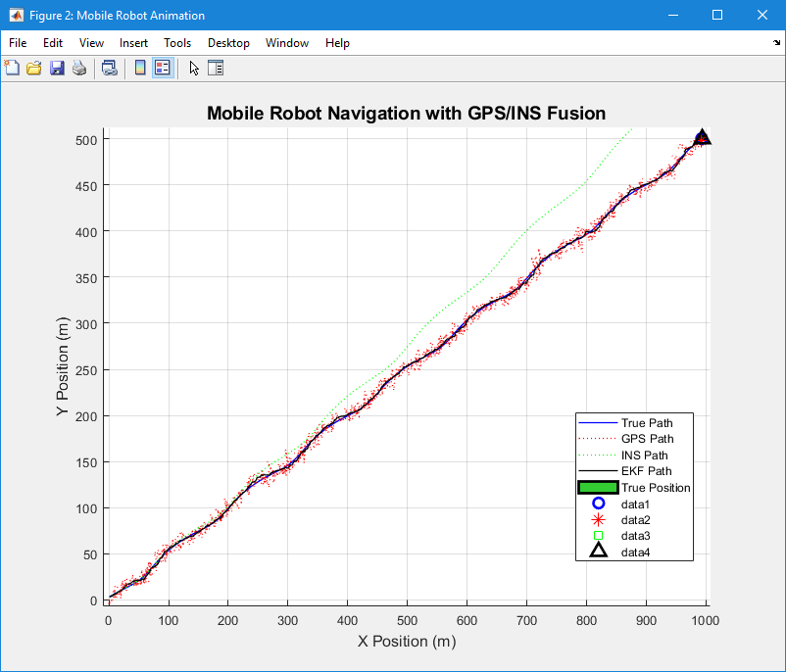Select the 'INS Path' legend entry
The height and width of the screenshot is (672, 786).
tap(645, 455)
